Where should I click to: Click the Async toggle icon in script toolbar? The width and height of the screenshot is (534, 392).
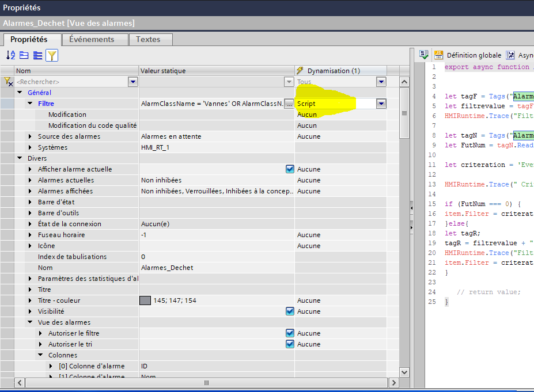(x=510, y=55)
